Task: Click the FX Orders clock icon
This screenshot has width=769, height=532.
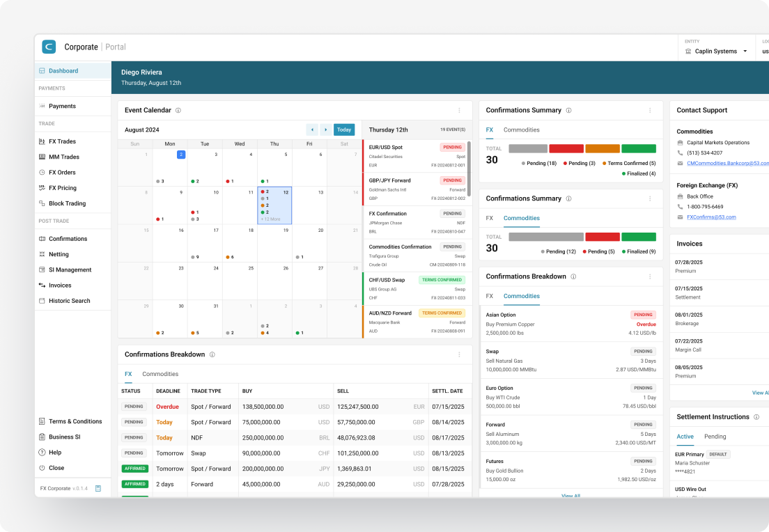Action: pyautogui.click(x=42, y=173)
